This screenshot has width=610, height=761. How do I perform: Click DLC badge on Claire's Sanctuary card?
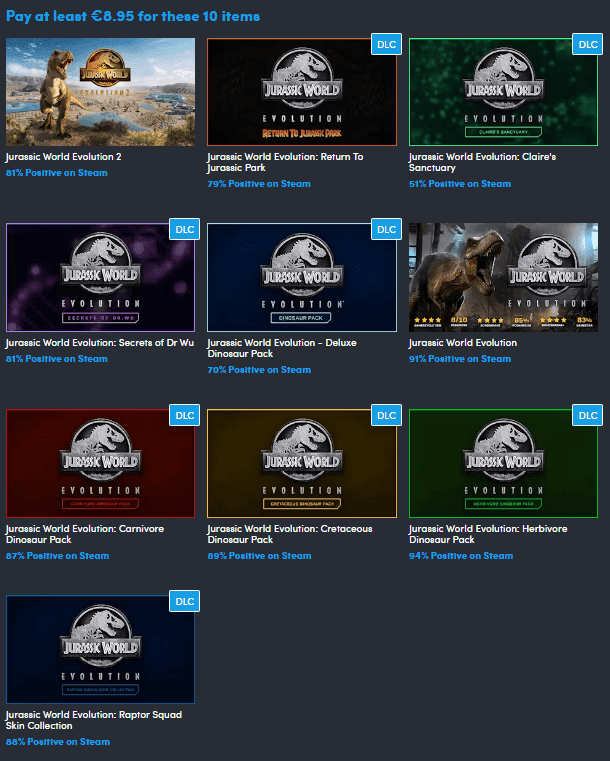[x=588, y=44]
